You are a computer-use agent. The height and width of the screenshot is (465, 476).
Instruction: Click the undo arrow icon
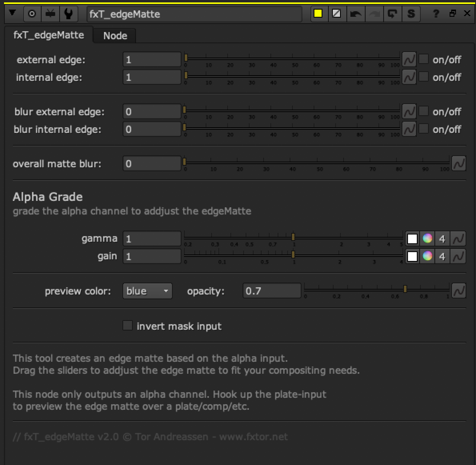tap(355, 14)
